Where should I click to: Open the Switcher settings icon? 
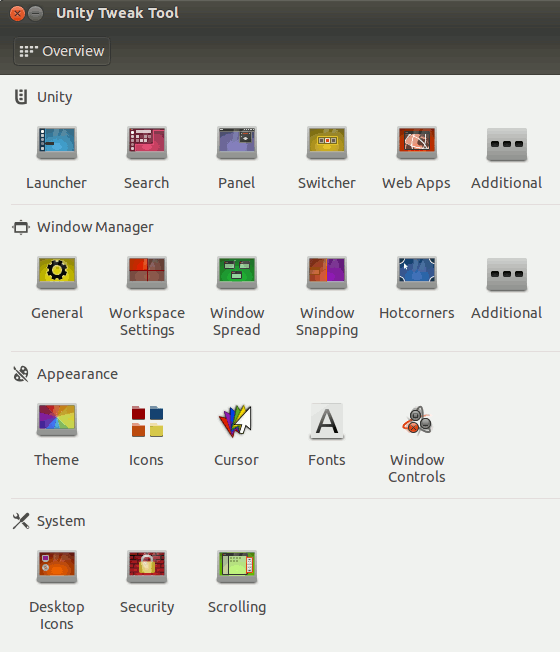tap(327, 143)
